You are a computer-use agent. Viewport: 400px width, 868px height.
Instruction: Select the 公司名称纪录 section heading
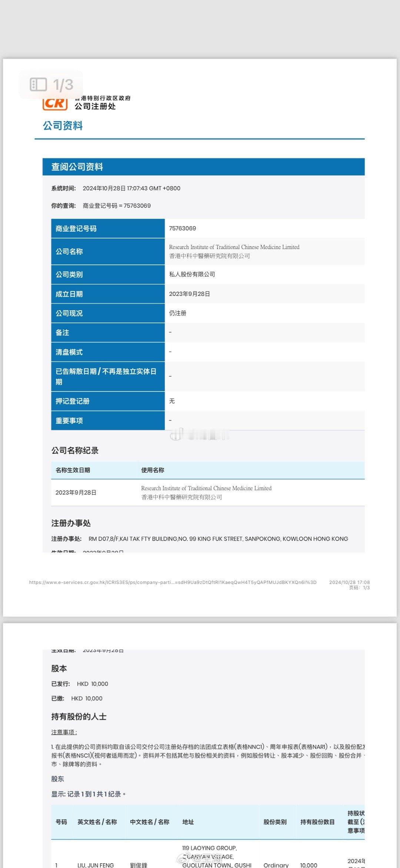click(75, 450)
